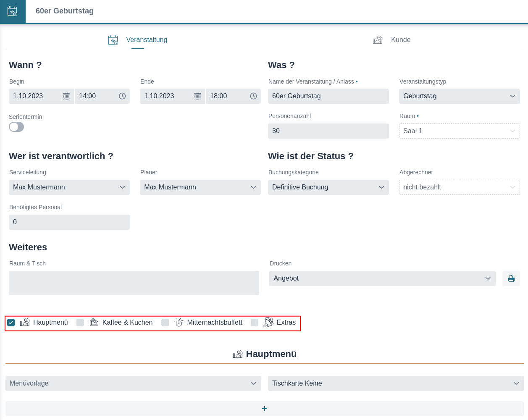Open the Tischkarte Keine dropdown

tap(395, 383)
